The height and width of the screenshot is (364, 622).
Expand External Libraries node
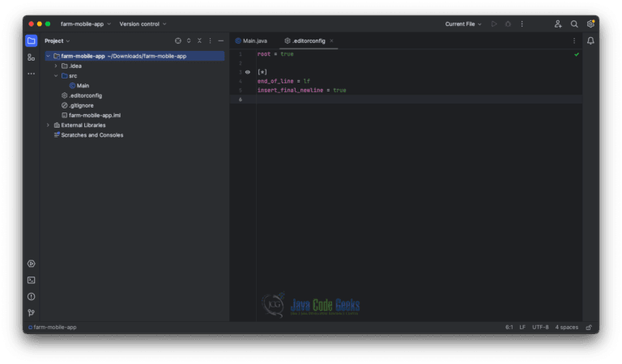click(48, 125)
